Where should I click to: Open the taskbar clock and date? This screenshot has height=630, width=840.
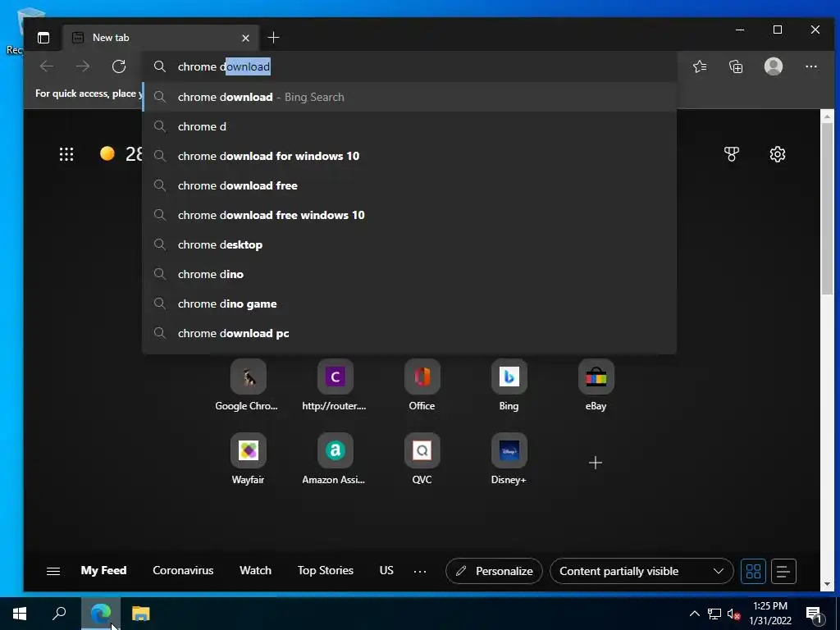(x=770, y=614)
